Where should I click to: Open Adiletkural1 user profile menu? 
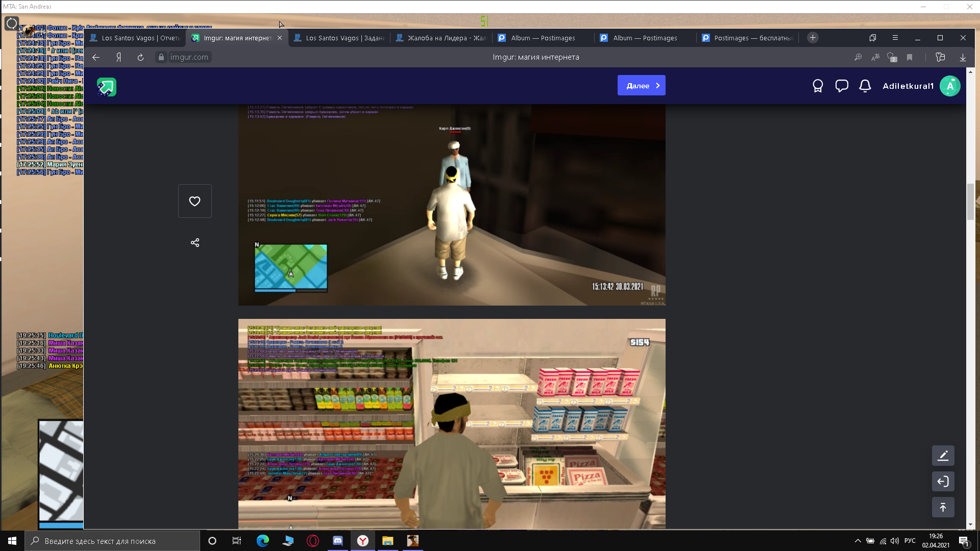(x=949, y=86)
